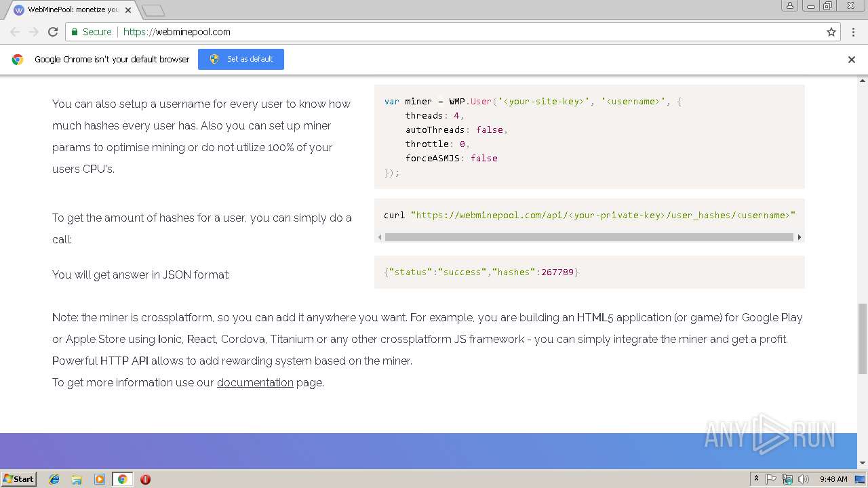Click the 'Note: the miner is crossplatform' paragraph

[x=427, y=339]
